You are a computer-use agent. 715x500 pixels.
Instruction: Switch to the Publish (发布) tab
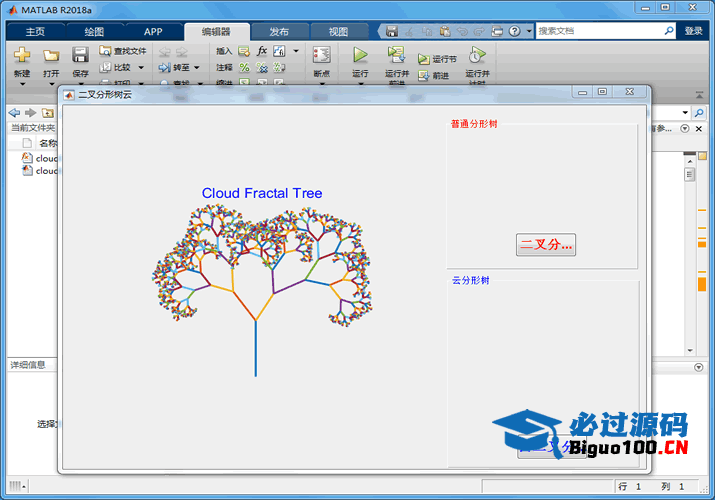pos(279,31)
